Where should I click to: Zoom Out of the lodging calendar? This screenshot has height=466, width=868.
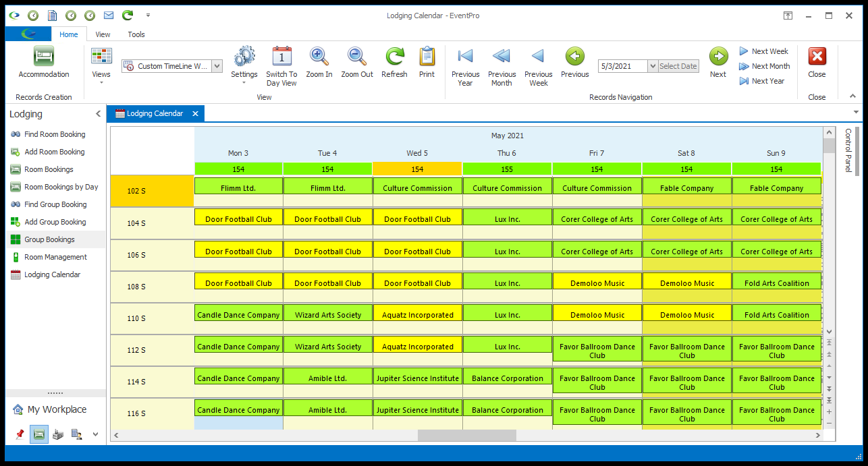click(357, 63)
